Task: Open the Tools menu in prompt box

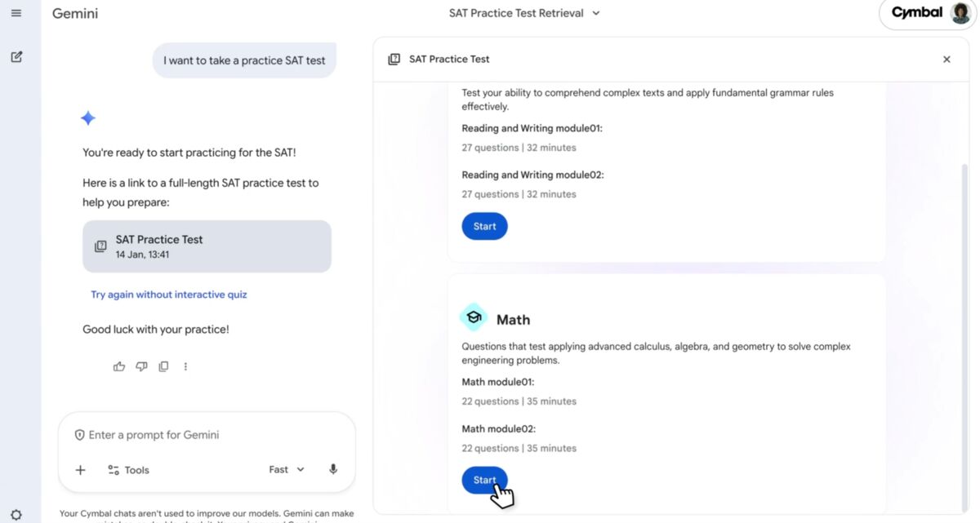Action: [128, 470]
